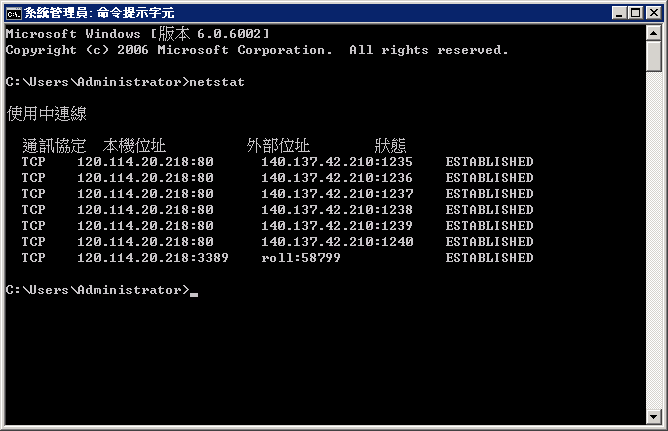This screenshot has width=668, height=431.
Task: Click foreign address 140.137.42.210:1237
Action: pyautogui.click(x=337, y=194)
